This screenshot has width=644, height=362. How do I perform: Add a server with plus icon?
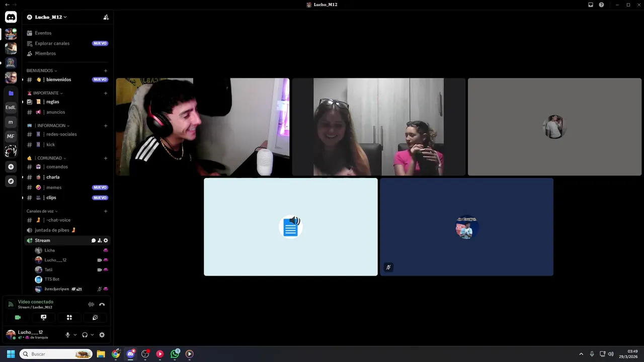11,166
